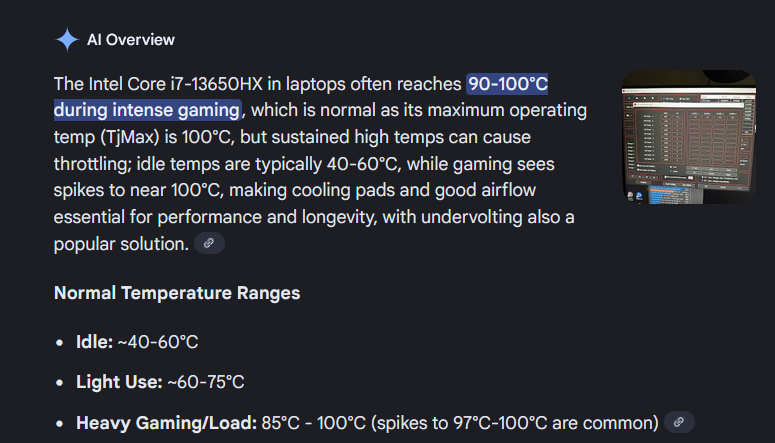Select the "Idle:" bullet label

[x=94, y=342]
